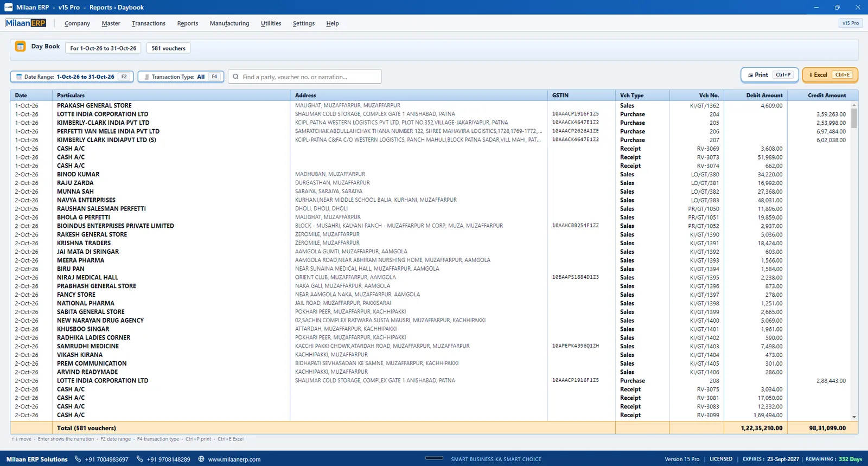
Task: Click the phone icon beside +91 7004983697
Action: click(x=78, y=459)
